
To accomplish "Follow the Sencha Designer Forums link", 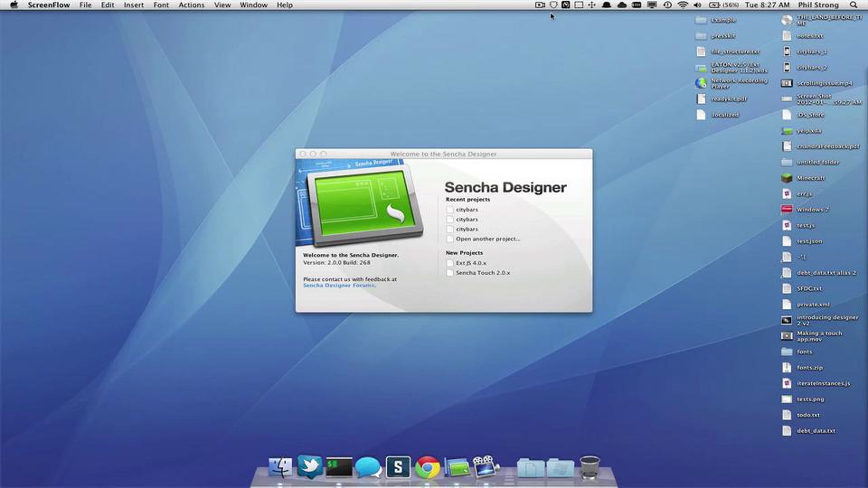I will [339, 286].
